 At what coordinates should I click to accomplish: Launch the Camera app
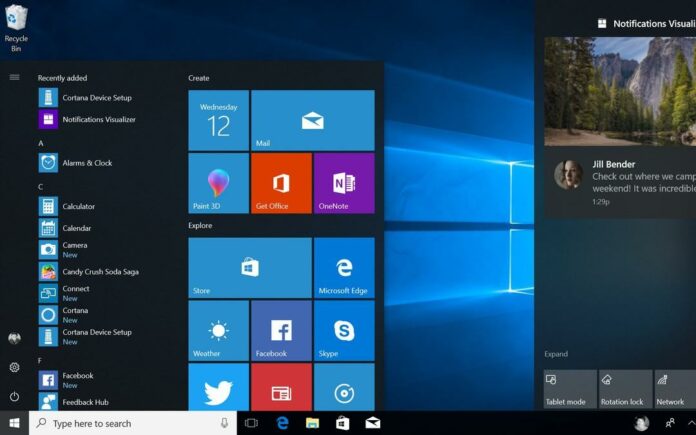[x=63, y=250]
